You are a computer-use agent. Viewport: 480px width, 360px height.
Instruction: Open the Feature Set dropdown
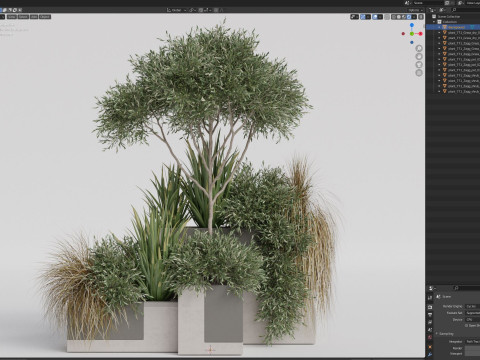(472, 313)
